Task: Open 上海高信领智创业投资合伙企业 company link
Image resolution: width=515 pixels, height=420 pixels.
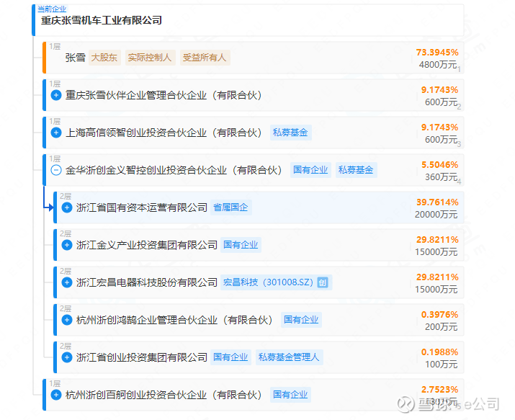Action: point(164,133)
